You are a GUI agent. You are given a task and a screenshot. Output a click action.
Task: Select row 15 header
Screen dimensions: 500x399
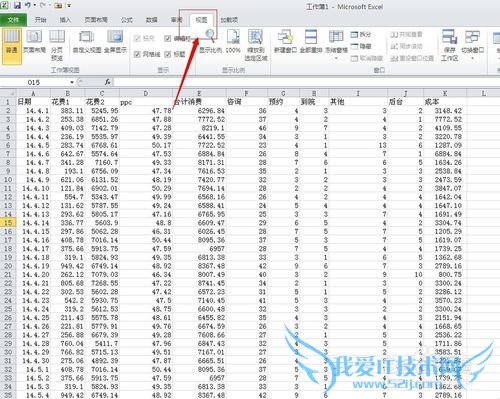(8, 223)
